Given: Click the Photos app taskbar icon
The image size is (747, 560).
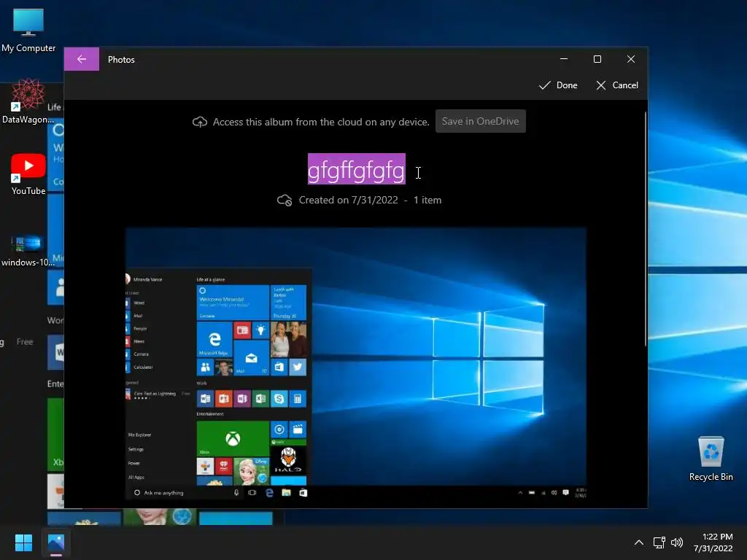Looking at the screenshot, I should click(56, 542).
